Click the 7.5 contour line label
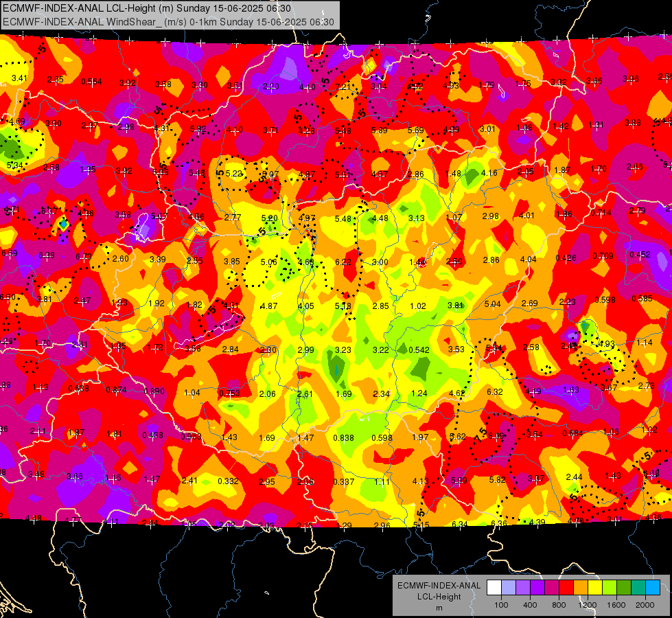 pyautogui.click(x=481, y=435)
